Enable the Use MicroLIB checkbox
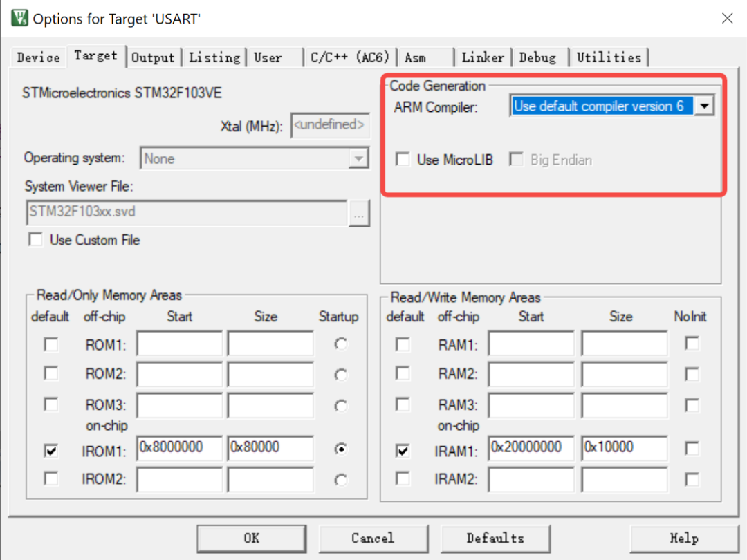Viewport: 747px width, 560px height. (x=403, y=160)
